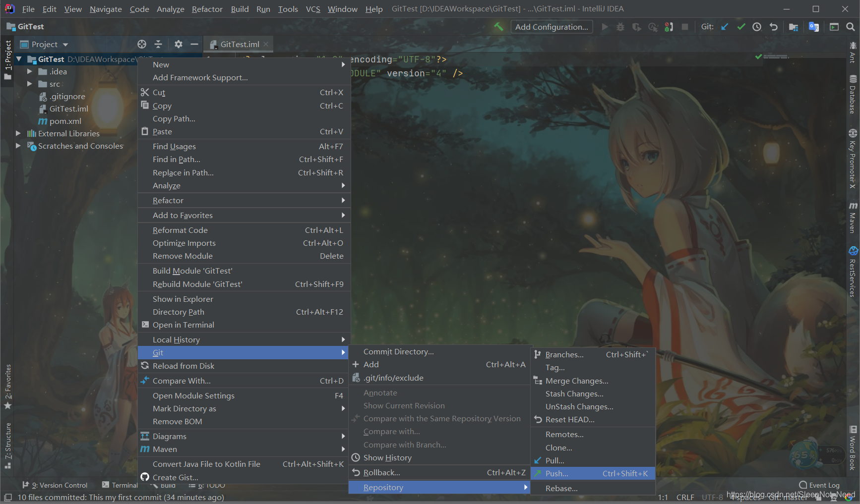Select Pull... in Repository submenu
The image size is (860, 504).
point(593,460)
